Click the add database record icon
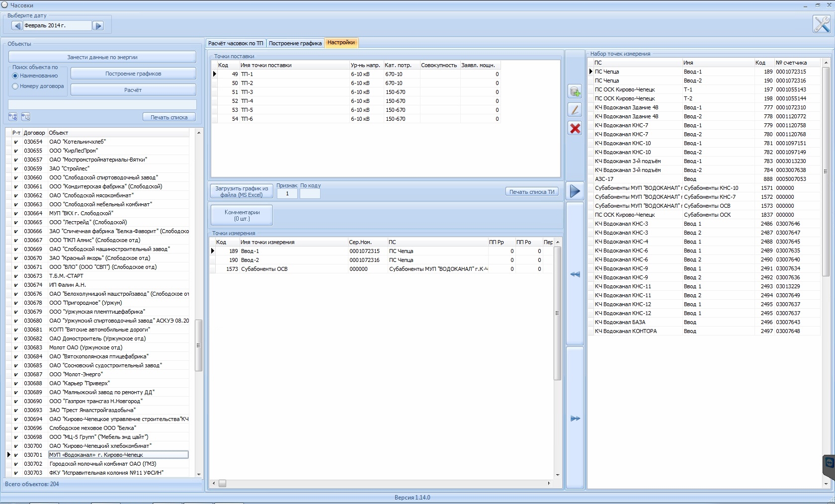 pyautogui.click(x=575, y=91)
